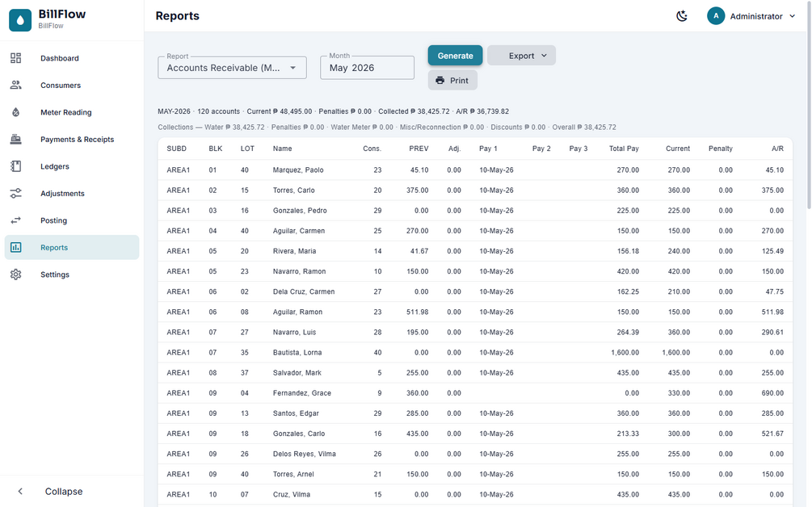Click the PREV column header
The width and height of the screenshot is (812, 507).
click(x=419, y=149)
